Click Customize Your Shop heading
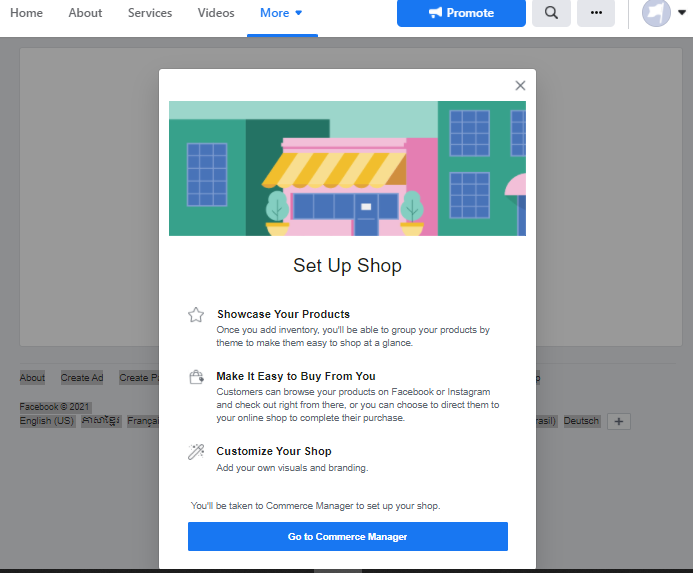Image resolution: width=693 pixels, height=573 pixels. pyautogui.click(x=274, y=451)
